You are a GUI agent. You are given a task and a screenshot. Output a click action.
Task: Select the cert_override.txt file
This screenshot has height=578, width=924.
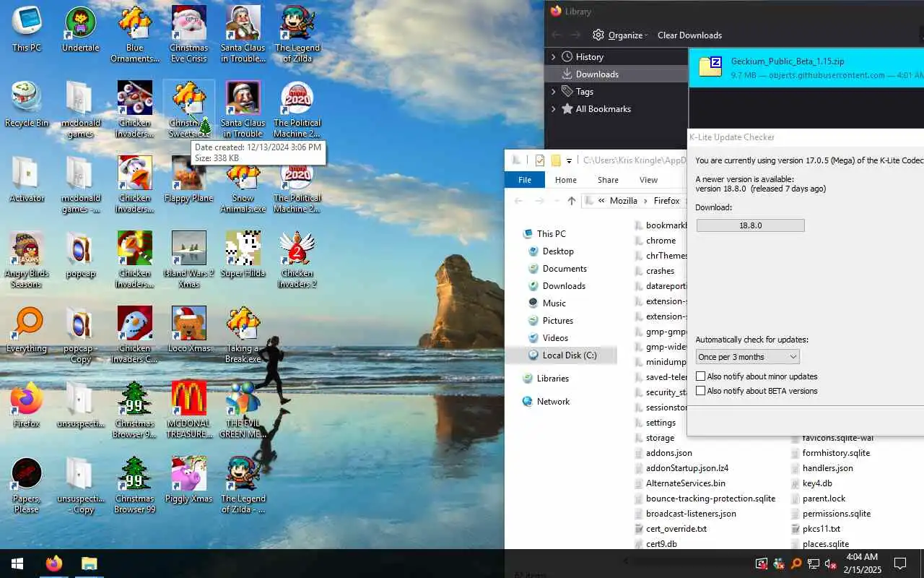[x=676, y=529]
